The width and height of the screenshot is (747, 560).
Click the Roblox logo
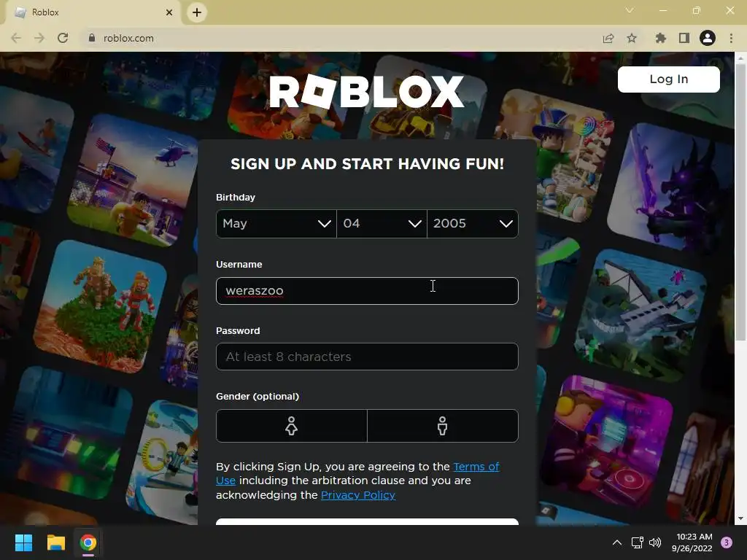[366, 91]
